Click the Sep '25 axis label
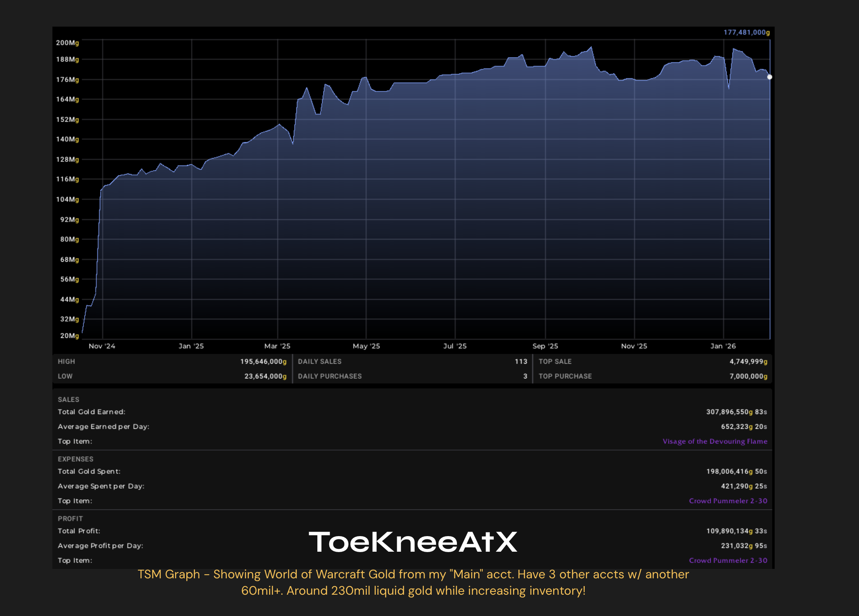Viewport: 859px width, 616px height. point(545,346)
